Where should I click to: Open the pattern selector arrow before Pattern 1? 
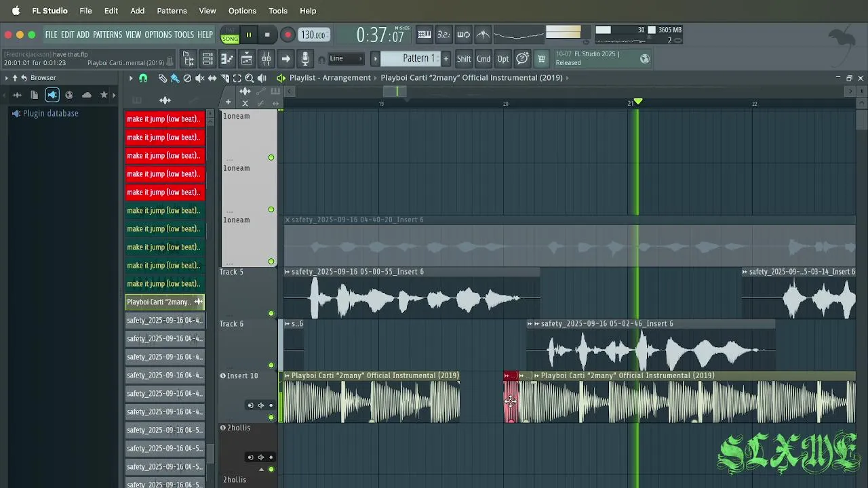point(375,59)
